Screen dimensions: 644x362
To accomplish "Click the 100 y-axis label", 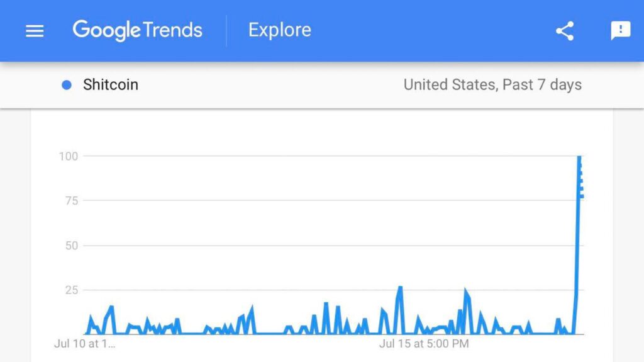I will (68, 156).
